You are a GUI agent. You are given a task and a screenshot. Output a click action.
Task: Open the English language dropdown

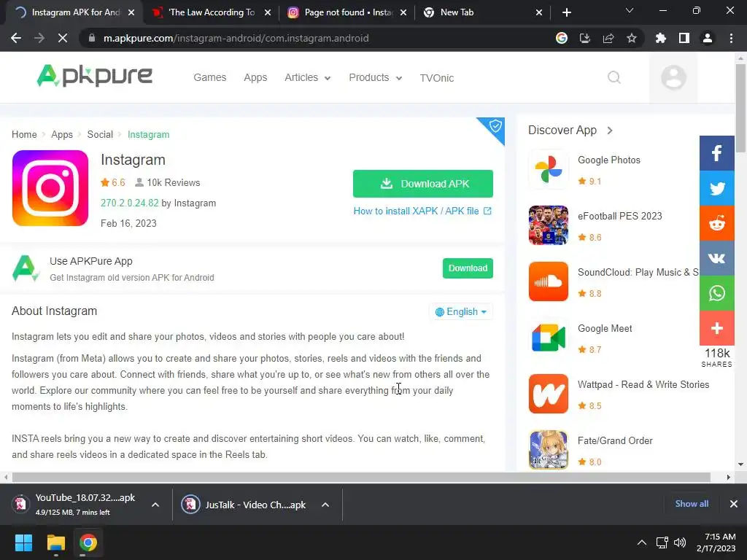pos(461,311)
